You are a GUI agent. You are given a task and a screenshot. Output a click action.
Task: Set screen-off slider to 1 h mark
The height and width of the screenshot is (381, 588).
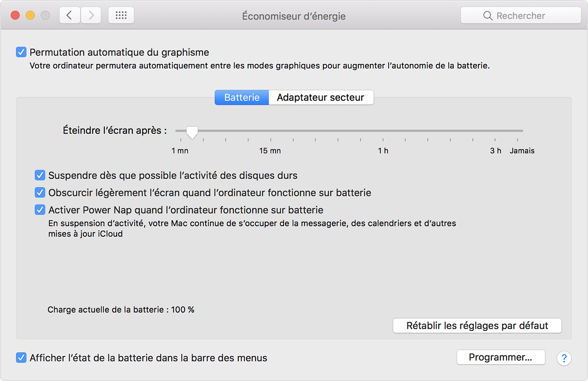[383, 131]
